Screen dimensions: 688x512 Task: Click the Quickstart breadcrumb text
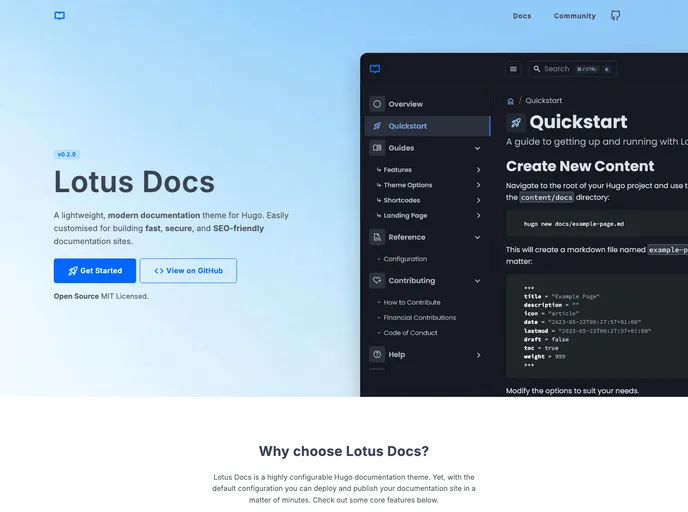(x=544, y=100)
